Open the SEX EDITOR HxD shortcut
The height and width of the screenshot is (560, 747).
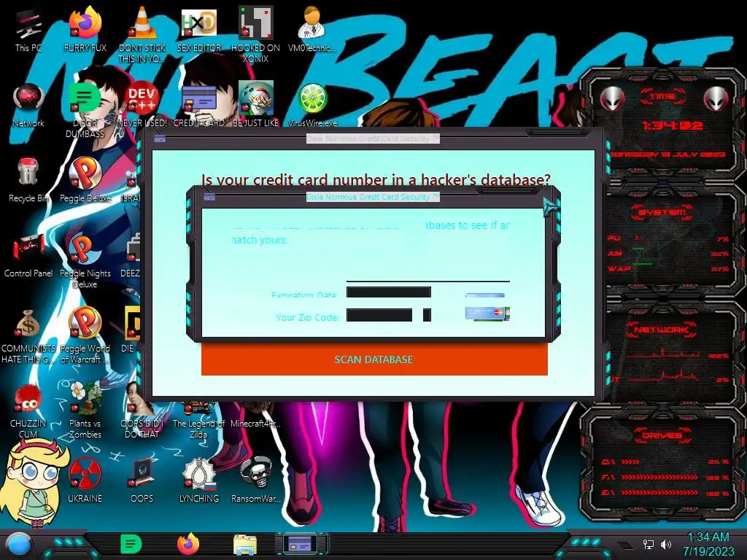coord(198,28)
